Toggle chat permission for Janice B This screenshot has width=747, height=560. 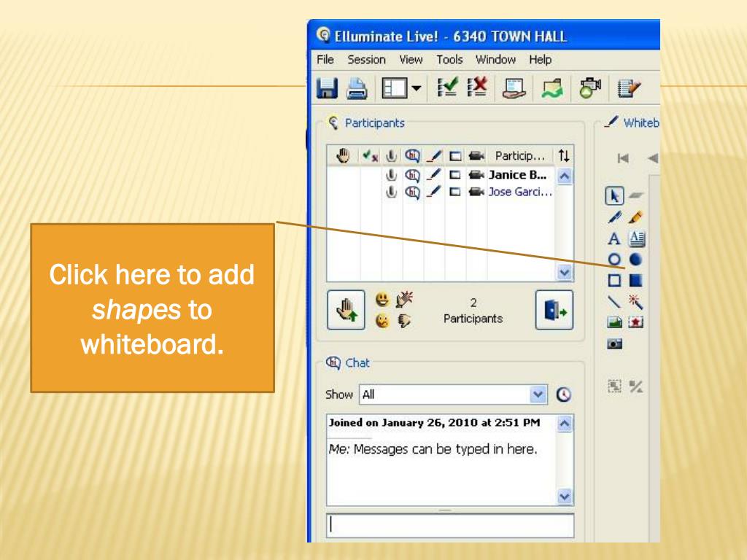point(413,175)
